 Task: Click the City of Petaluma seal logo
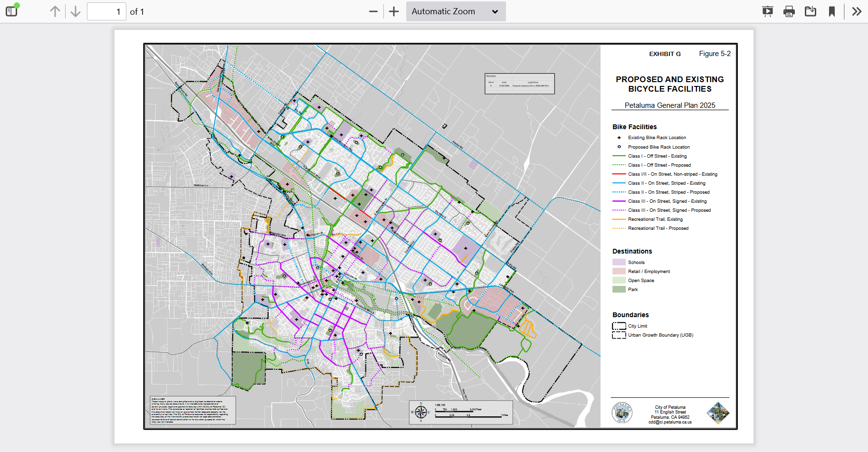(622, 413)
